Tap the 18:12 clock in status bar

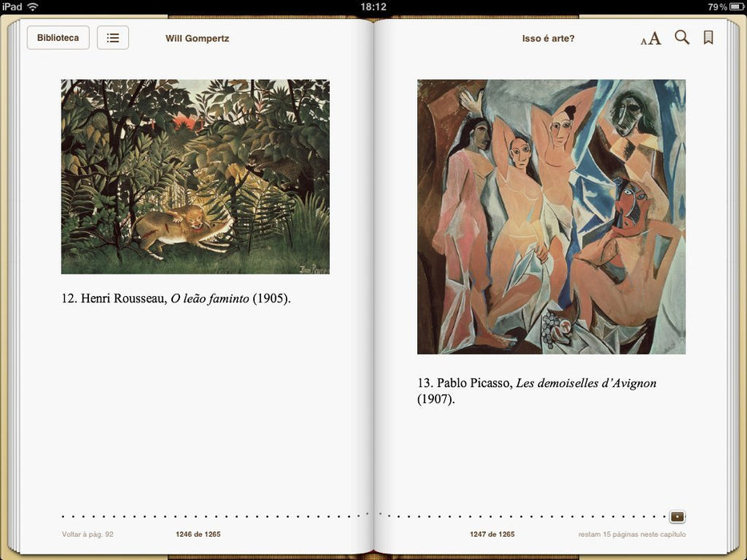(x=373, y=6)
